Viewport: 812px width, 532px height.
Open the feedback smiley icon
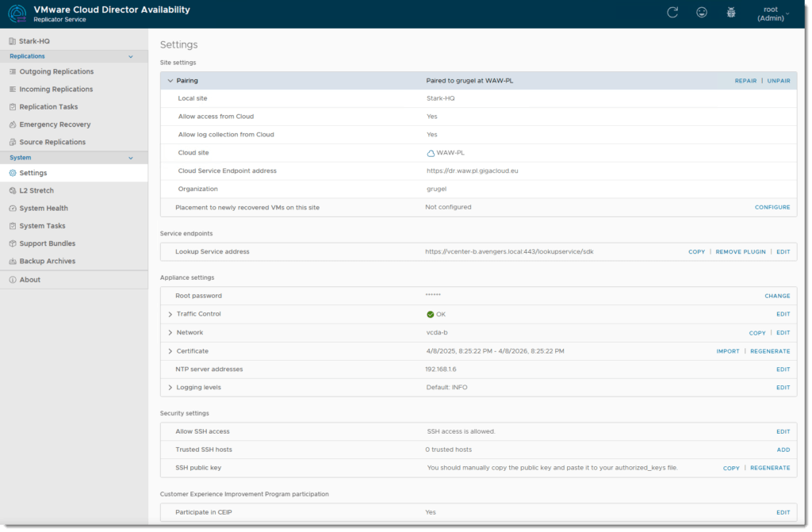point(702,13)
